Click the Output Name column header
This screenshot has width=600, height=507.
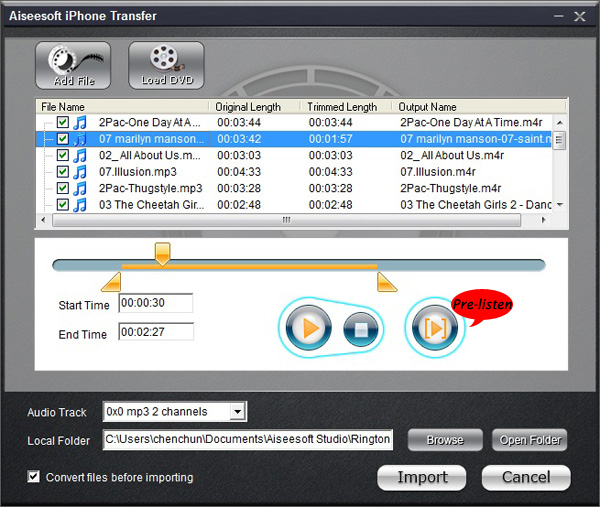tap(478, 107)
